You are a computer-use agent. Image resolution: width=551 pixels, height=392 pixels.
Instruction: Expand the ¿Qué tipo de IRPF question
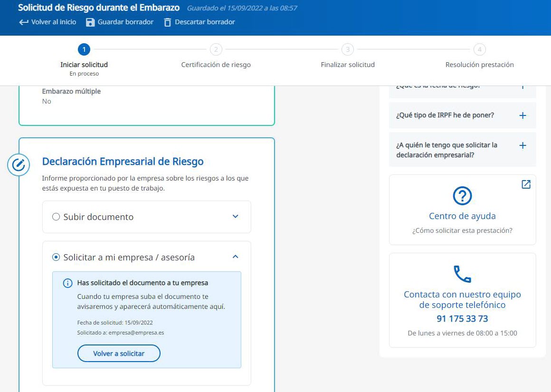pos(522,115)
